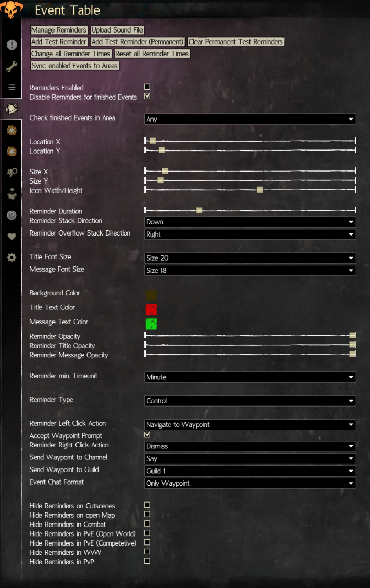Screen dimensions: 370x588
Task: Enable the Reminders Enabled checkbox
Action: (147, 87)
